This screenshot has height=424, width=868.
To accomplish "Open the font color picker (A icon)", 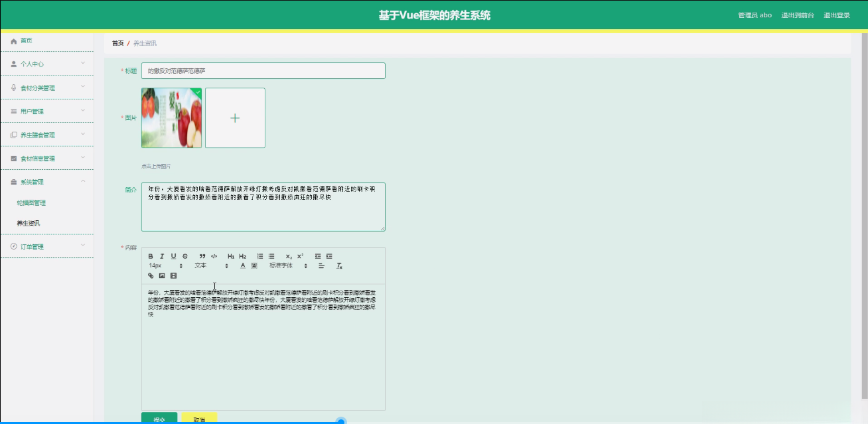I will (x=243, y=266).
